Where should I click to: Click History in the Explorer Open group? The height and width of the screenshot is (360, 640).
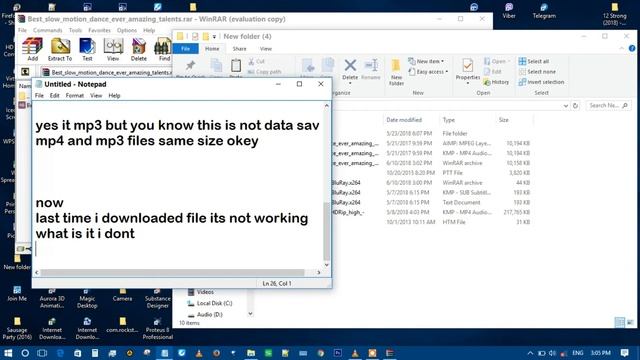coord(496,82)
